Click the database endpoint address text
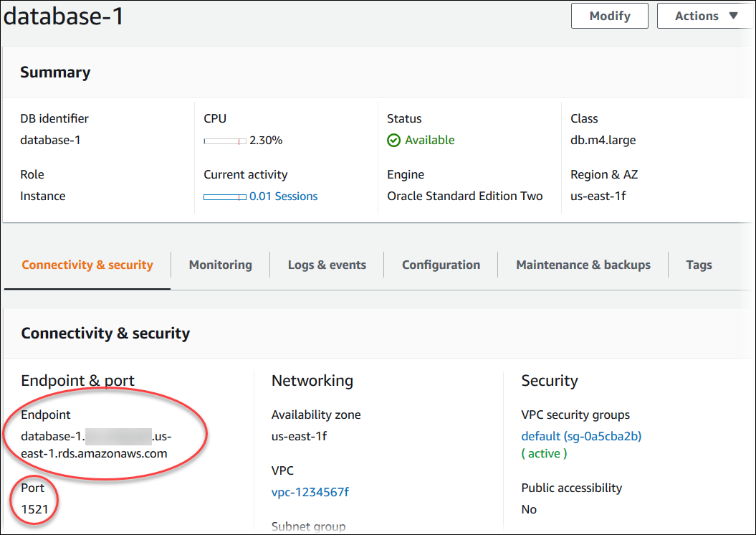756x535 pixels. pyautogui.click(x=95, y=445)
